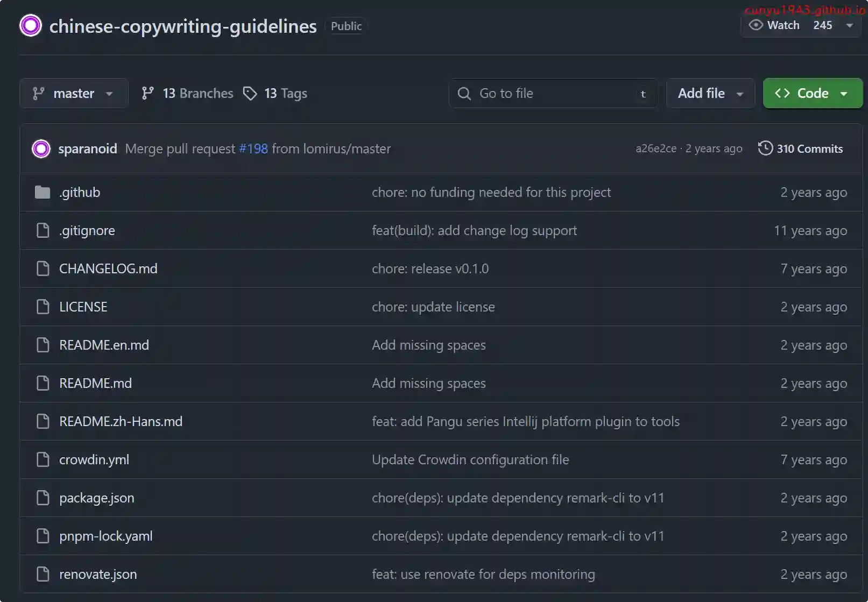Open the README.md file

point(95,383)
